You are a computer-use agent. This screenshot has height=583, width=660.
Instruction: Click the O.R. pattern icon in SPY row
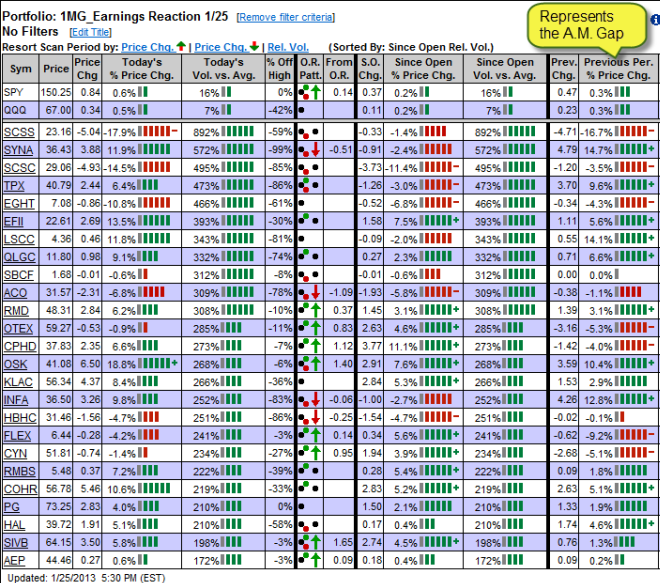[312, 92]
